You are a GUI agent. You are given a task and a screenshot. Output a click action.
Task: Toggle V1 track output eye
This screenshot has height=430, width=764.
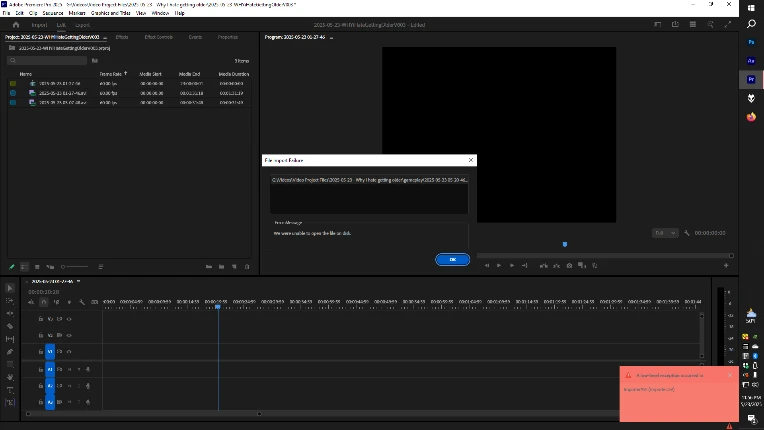tap(69, 352)
